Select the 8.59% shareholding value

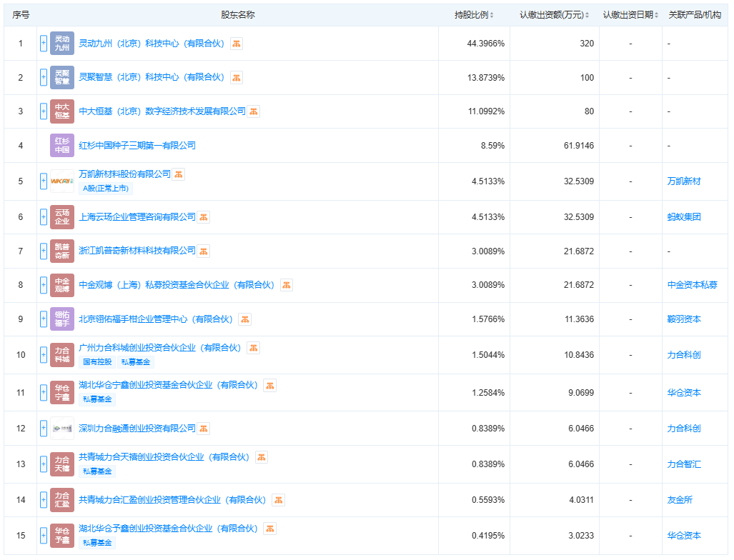pos(493,146)
